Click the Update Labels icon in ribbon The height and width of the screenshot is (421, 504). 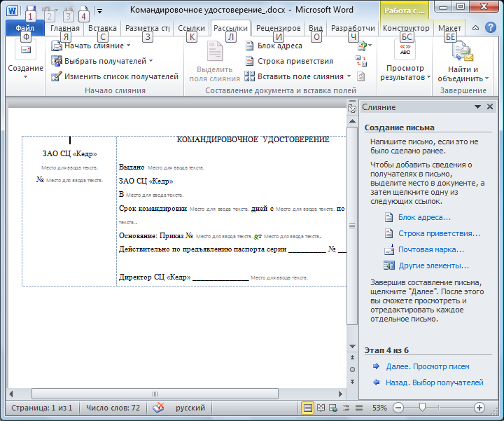(361, 76)
